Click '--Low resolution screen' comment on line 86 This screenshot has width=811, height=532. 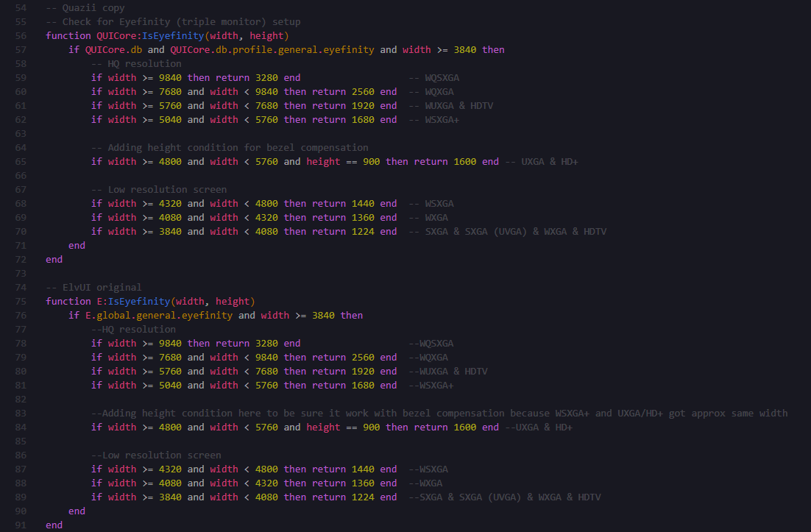[x=156, y=455]
